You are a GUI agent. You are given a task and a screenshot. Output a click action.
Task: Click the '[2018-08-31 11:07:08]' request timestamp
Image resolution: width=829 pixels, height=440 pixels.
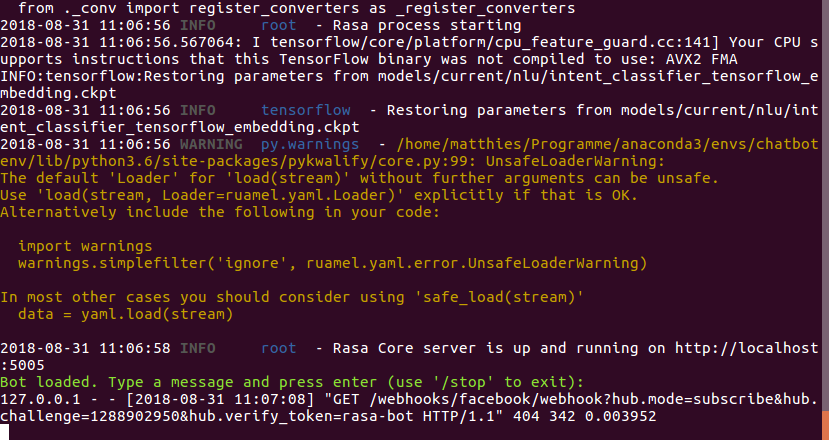click(220, 399)
